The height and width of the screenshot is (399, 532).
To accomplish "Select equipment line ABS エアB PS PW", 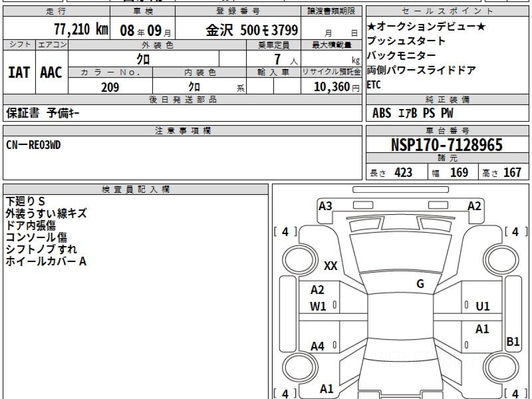I will 413,113.
